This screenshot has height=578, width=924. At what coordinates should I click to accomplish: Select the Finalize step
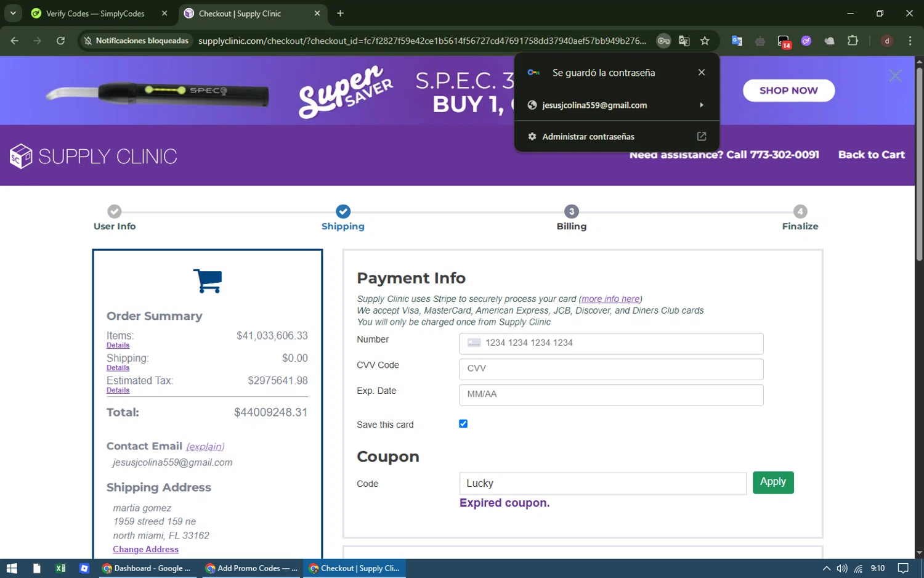coord(800,218)
